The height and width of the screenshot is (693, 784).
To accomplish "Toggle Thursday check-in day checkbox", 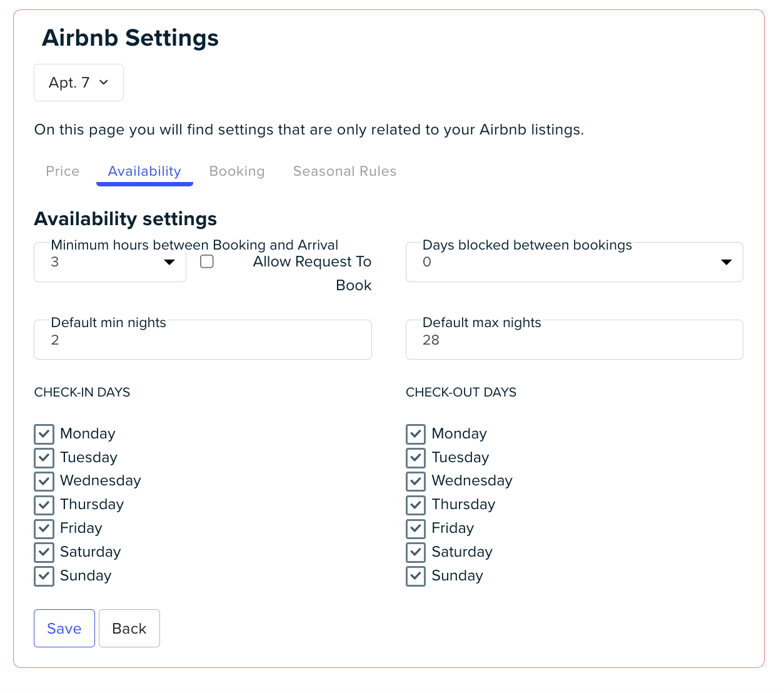I will click(x=44, y=505).
